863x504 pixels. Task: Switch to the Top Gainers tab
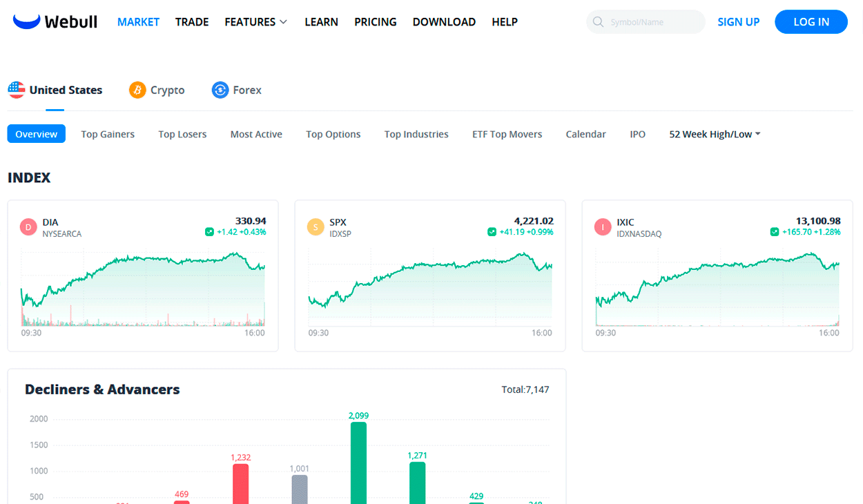pyautogui.click(x=107, y=134)
